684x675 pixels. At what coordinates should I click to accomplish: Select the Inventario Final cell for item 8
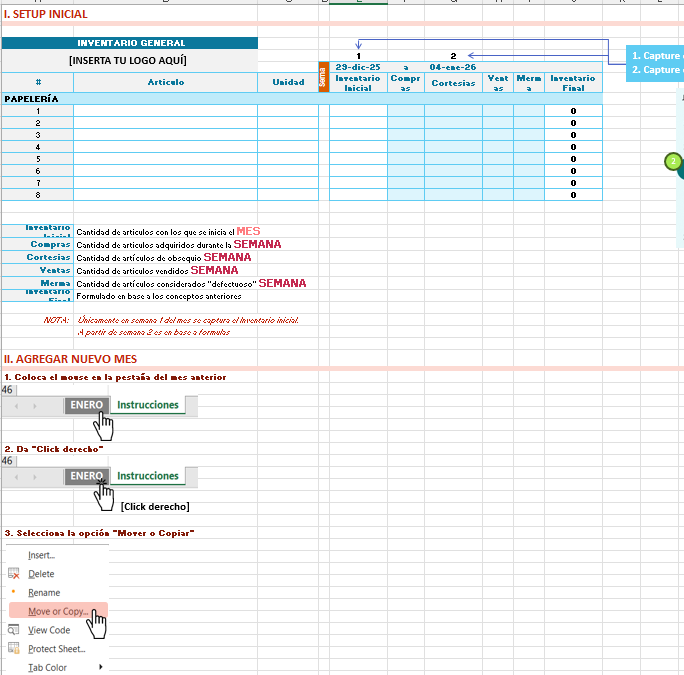573,195
